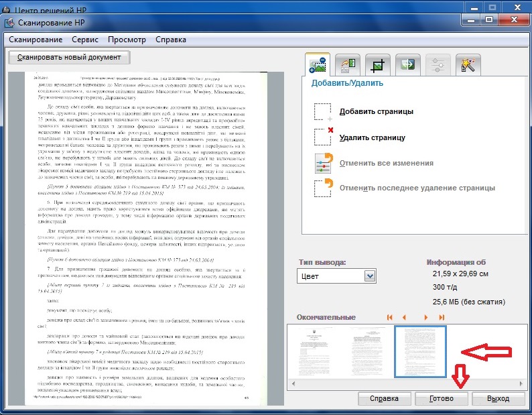Click the HP Scanning title bar icon
The width and height of the screenshot is (532, 415).
(9, 23)
